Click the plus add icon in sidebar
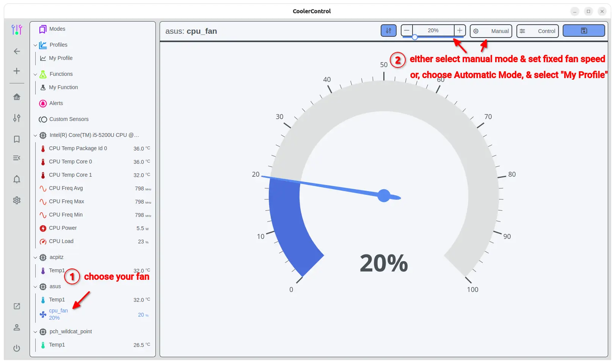The width and height of the screenshot is (615, 364). [17, 71]
